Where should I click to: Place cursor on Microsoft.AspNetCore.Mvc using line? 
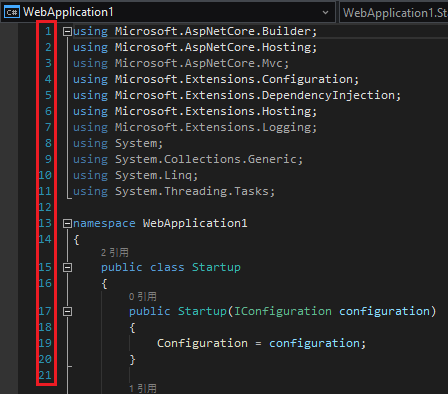click(181, 63)
